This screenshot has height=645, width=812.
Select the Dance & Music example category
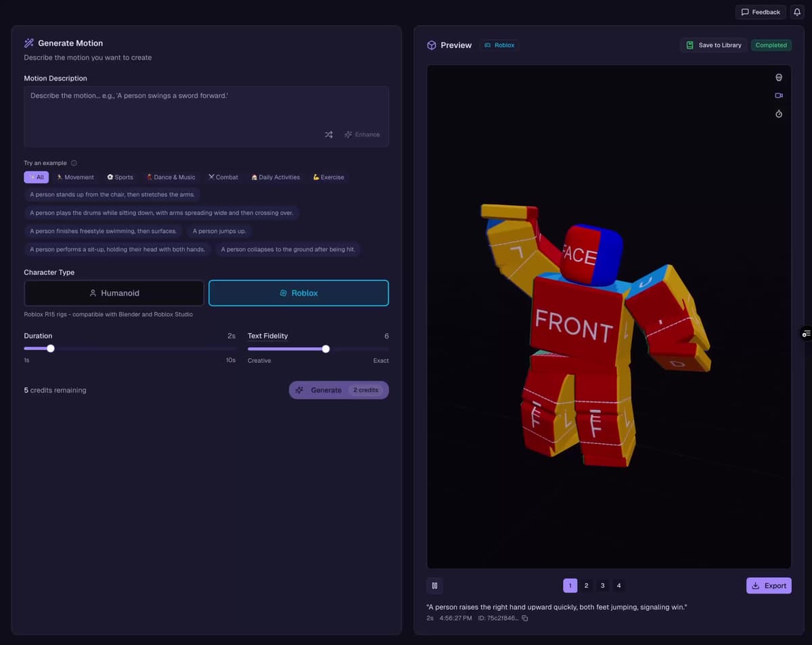pos(171,177)
